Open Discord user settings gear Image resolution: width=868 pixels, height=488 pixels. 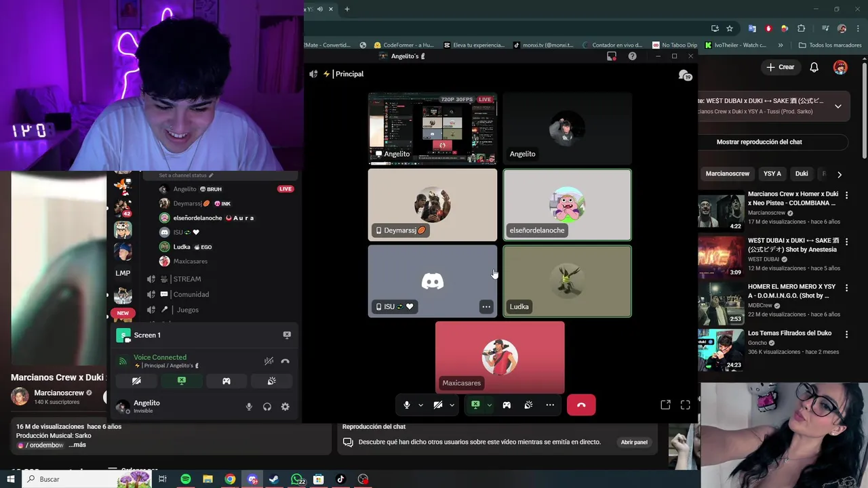(x=285, y=407)
